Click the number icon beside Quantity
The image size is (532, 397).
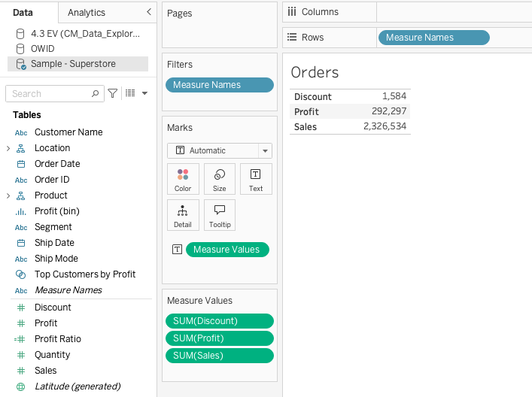click(21, 355)
